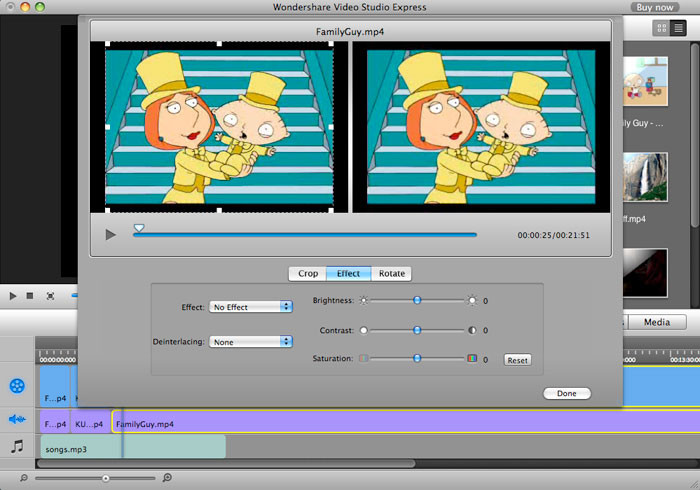This screenshot has height=490, width=700.
Task: Click the timeline zoom in magnifier
Action: pyautogui.click(x=167, y=478)
